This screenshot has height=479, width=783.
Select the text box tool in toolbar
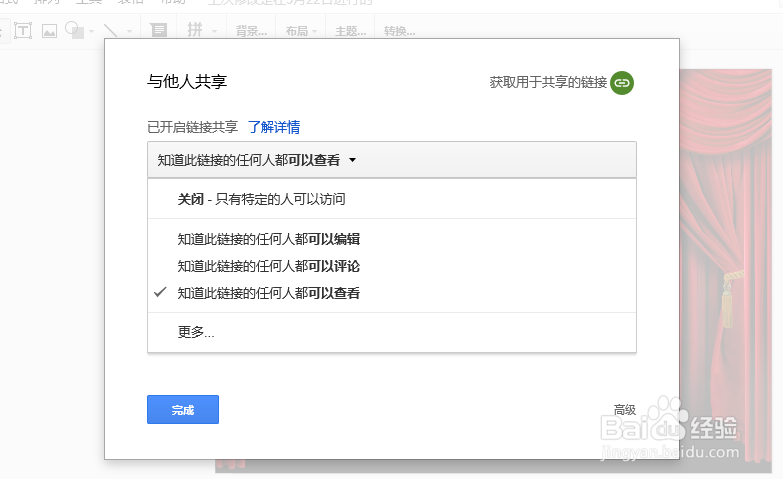pos(23,31)
